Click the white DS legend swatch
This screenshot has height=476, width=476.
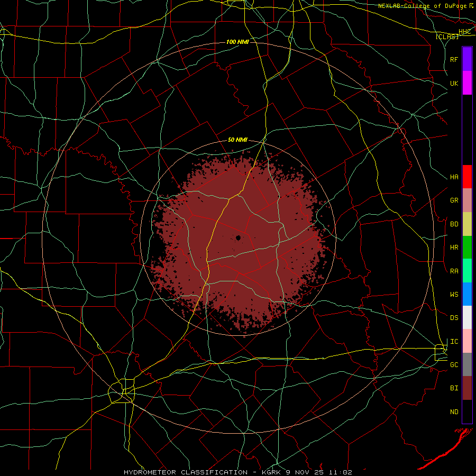[467, 317]
